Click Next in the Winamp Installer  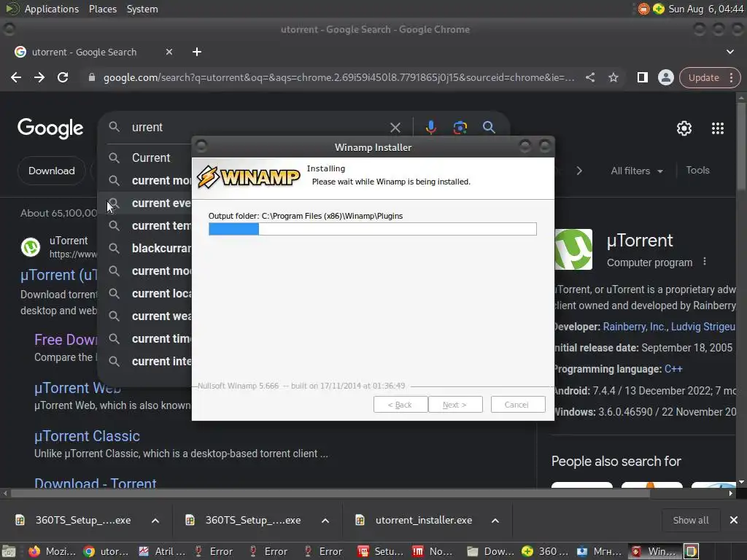tap(455, 404)
